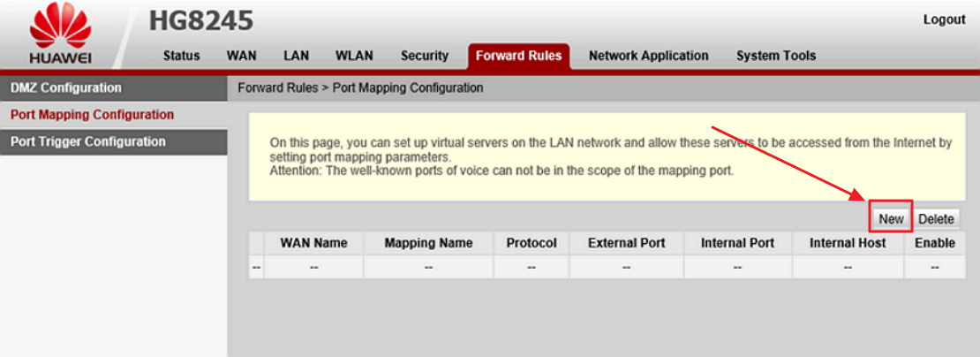The width and height of the screenshot is (980, 357).
Task: Go to the WLAN tab
Action: tap(354, 56)
